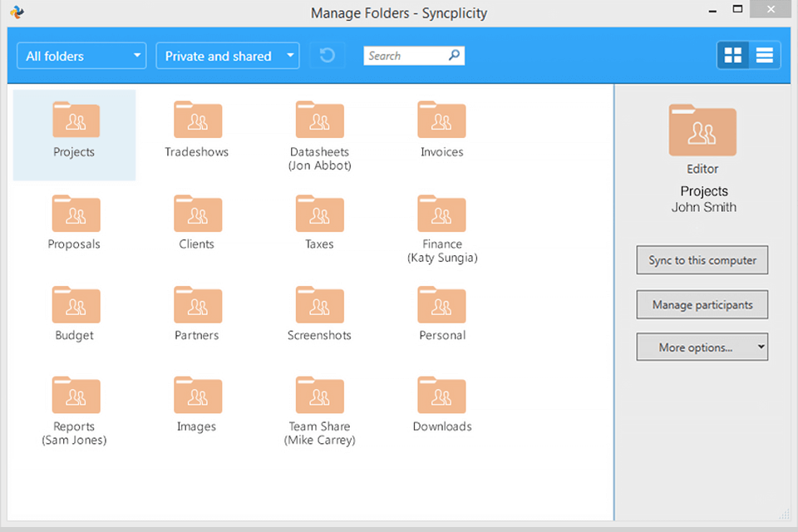This screenshot has height=532, width=798.
Task: Click the Budget folder name label
Action: 74,336
